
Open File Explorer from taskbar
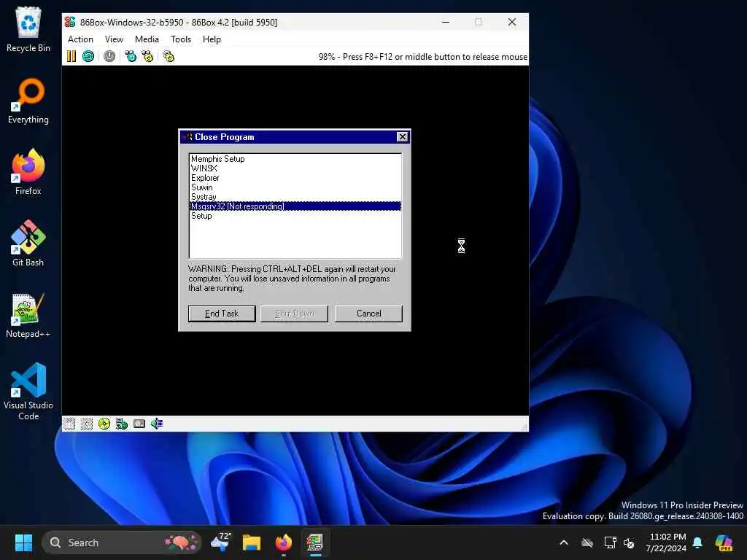pos(252,542)
